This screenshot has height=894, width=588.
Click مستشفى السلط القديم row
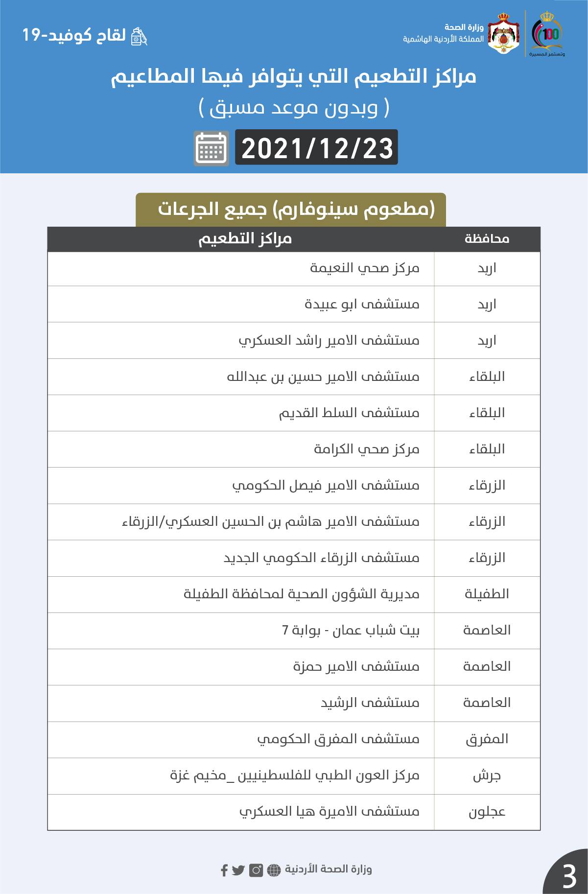click(x=349, y=413)
